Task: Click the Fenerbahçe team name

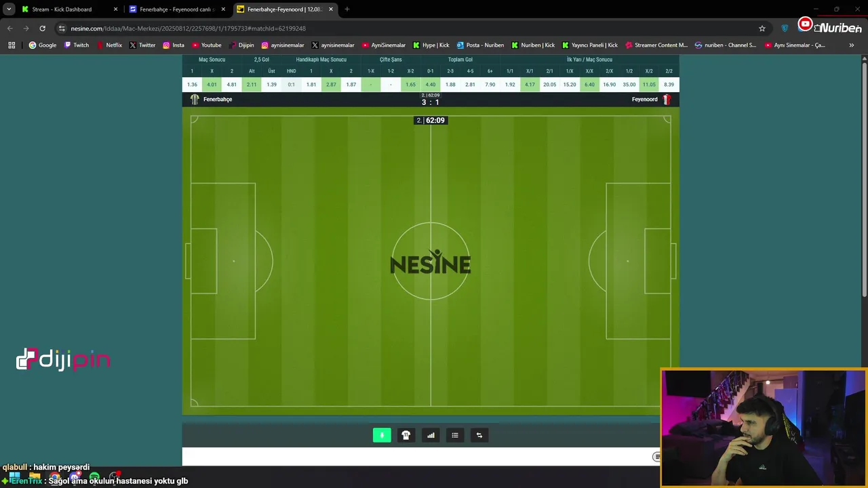Action: point(218,100)
